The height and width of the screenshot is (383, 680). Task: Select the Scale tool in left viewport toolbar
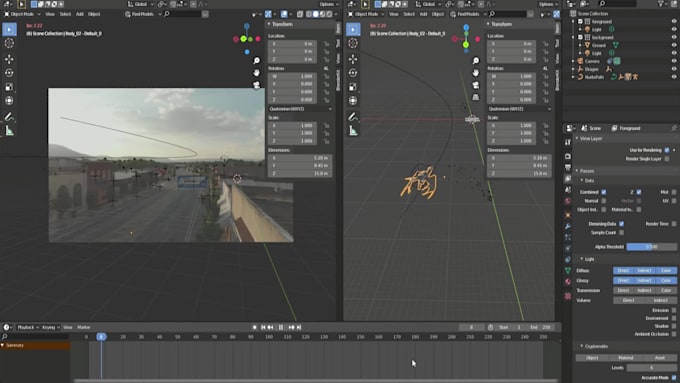(x=9, y=87)
